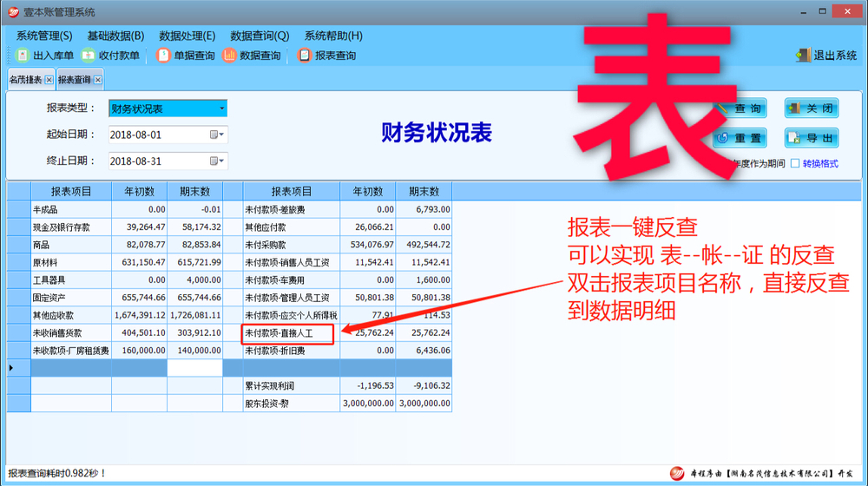Select the 未收款项-厂房租赁费 cell

tap(71, 351)
